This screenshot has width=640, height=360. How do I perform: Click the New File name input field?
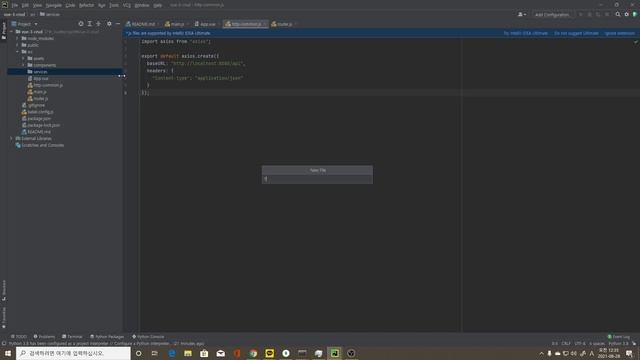pyautogui.click(x=317, y=179)
